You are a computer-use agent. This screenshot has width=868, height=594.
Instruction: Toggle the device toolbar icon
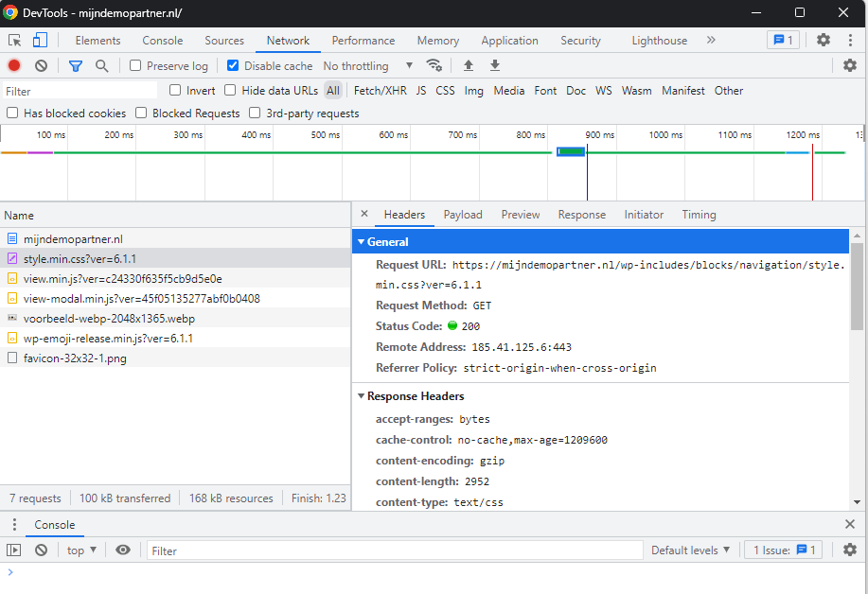[x=40, y=41]
